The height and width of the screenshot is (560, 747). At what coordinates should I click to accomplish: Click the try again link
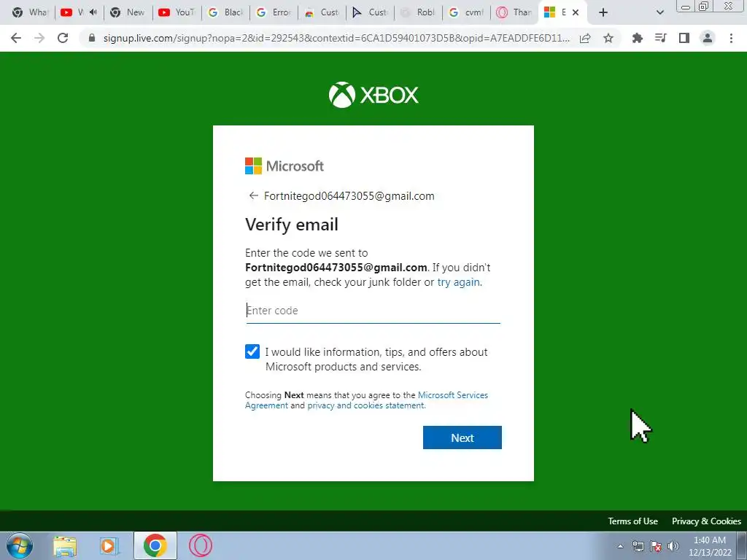pos(458,282)
